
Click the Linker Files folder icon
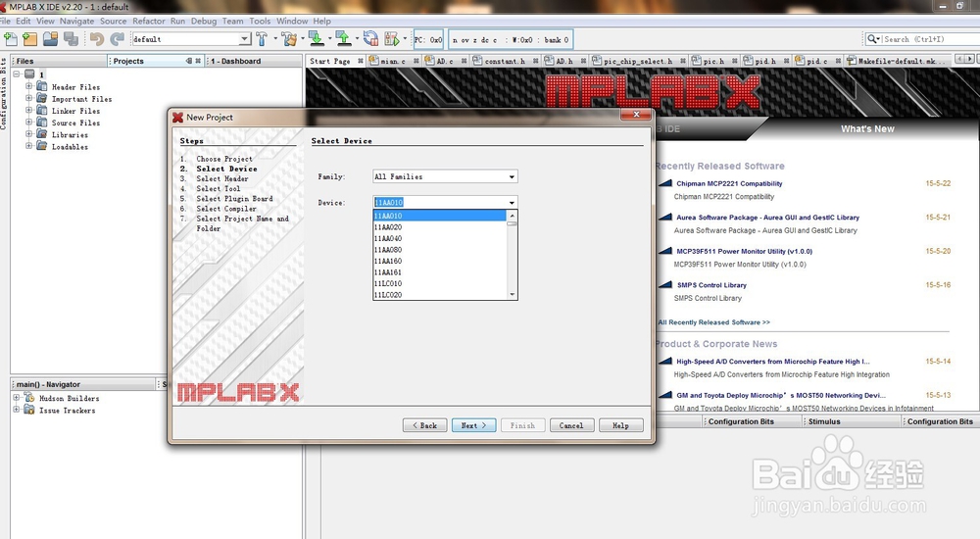[42, 110]
